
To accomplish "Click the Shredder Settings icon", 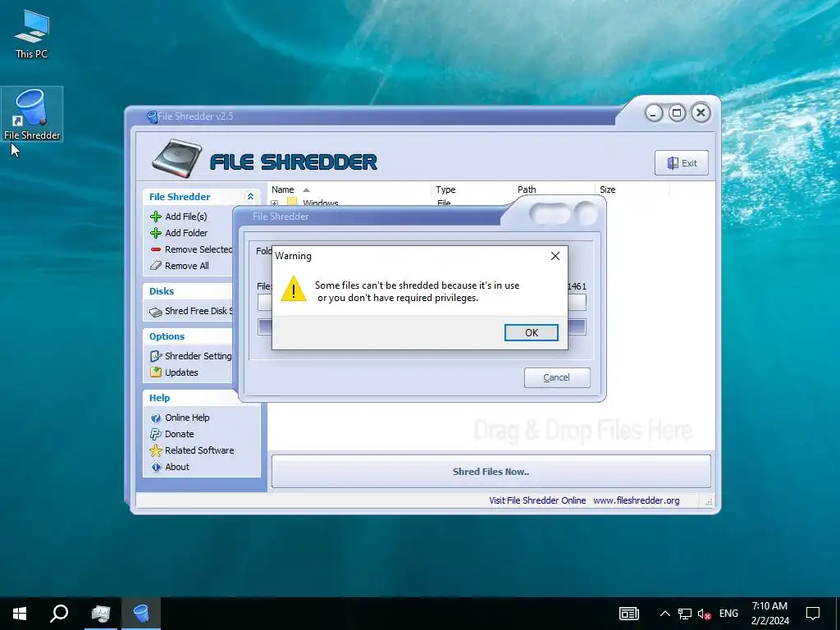I will point(156,356).
